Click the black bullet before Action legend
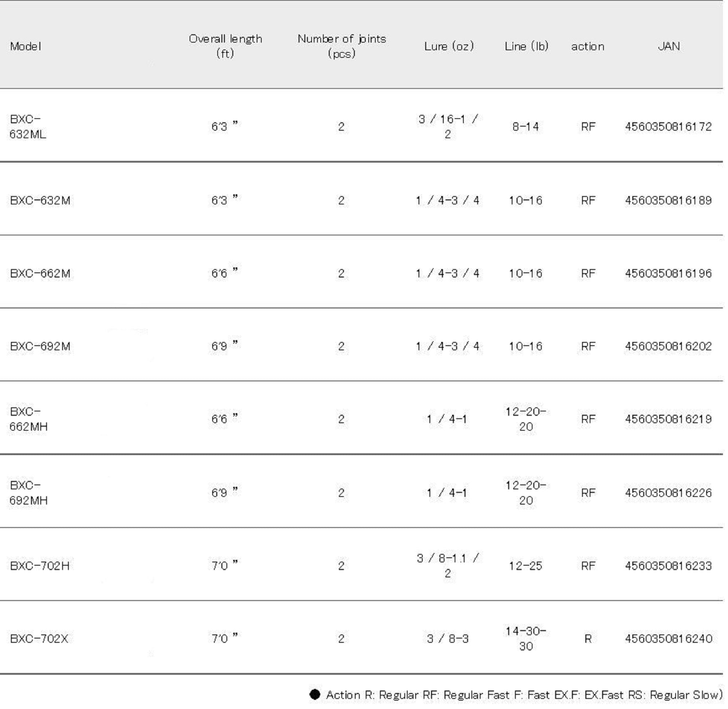 315,694
